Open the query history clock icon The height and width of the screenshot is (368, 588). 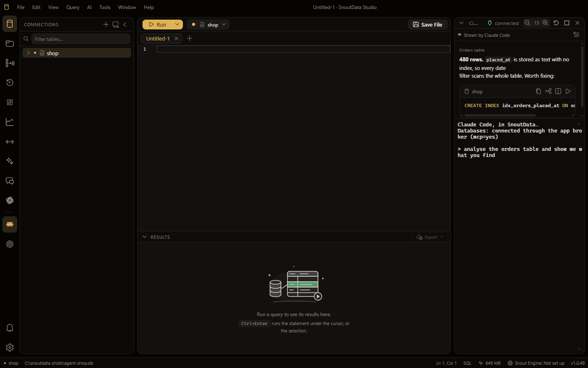pos(10,83)
